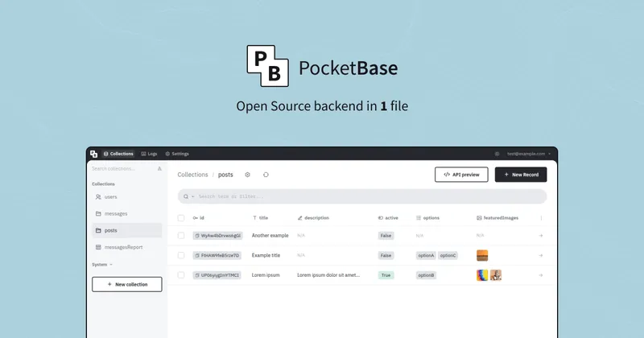Open the colorful first thumbnail in the Lorem ipsum row
The image size is (644, 338).
482,274
